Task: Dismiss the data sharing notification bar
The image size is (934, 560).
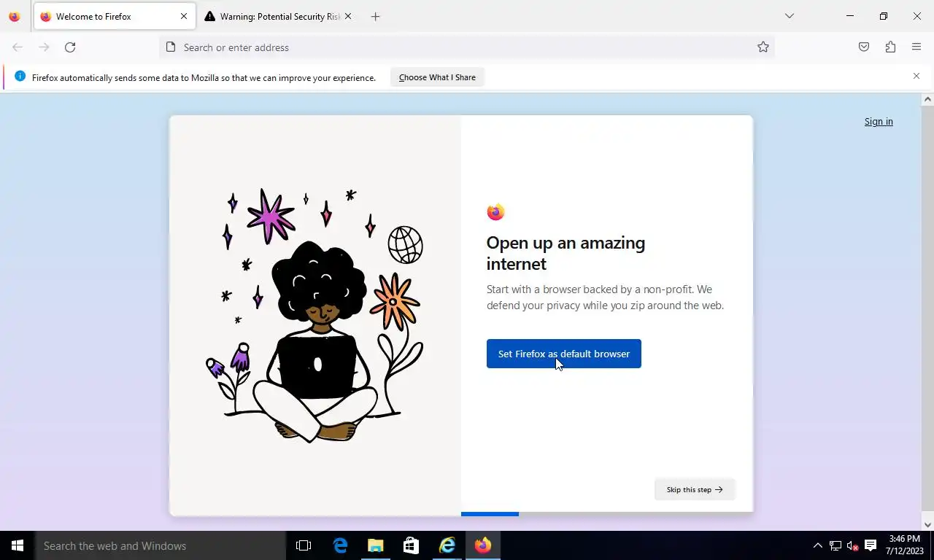Action: (x=916, y=76)
